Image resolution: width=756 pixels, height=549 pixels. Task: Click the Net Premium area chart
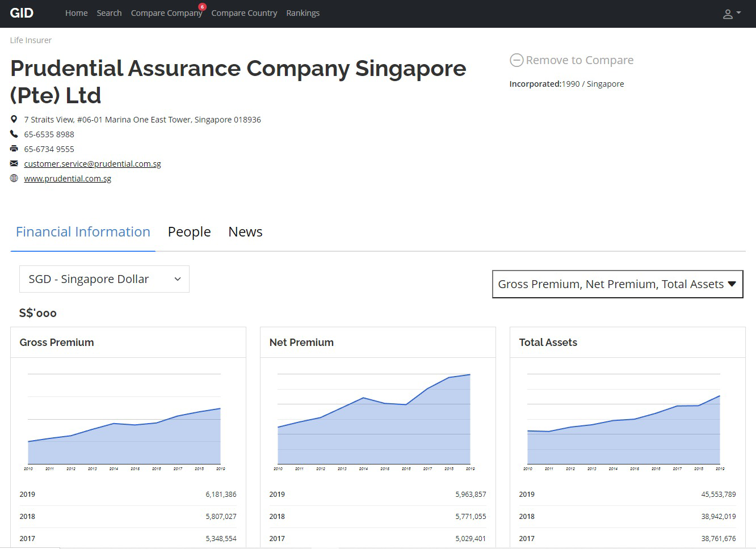[x=374, y=420]
